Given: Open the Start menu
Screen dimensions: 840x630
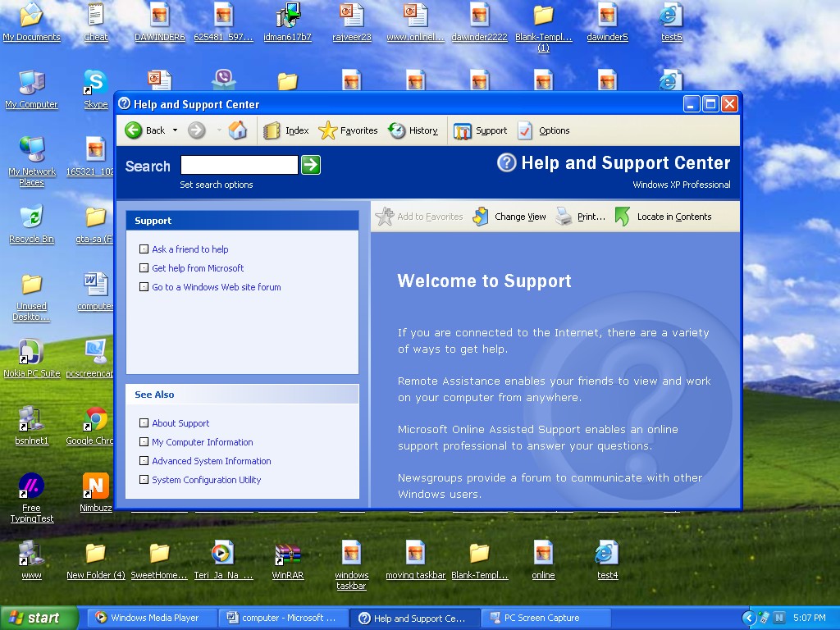Looking at the screenshot, I should point(39,617).
